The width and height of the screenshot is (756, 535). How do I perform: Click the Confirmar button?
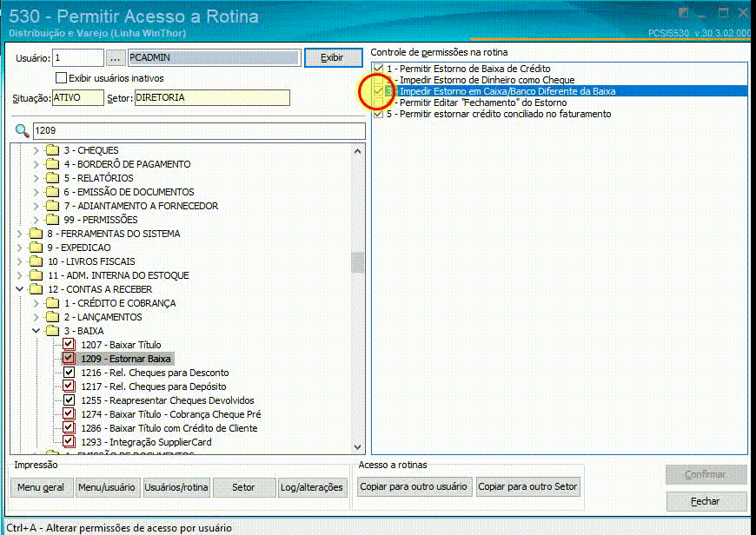click(706, 475)
